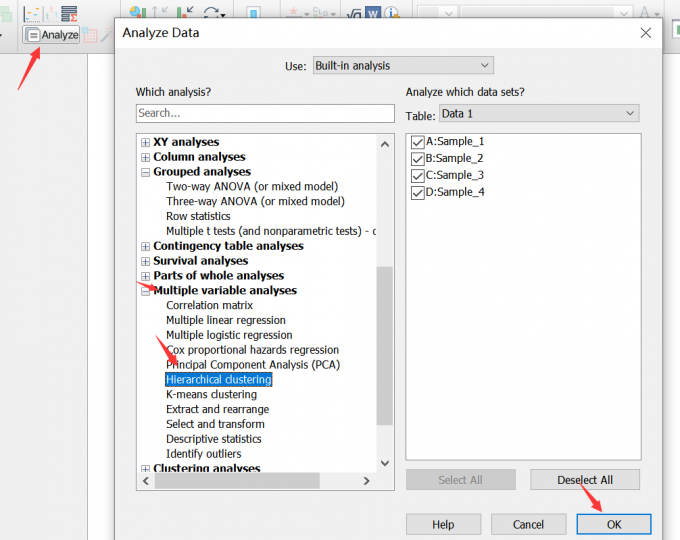This screenshot has height=540, width=680.
Task: Click the Word export icon in toolbar
Action: (x=372, y=14)
